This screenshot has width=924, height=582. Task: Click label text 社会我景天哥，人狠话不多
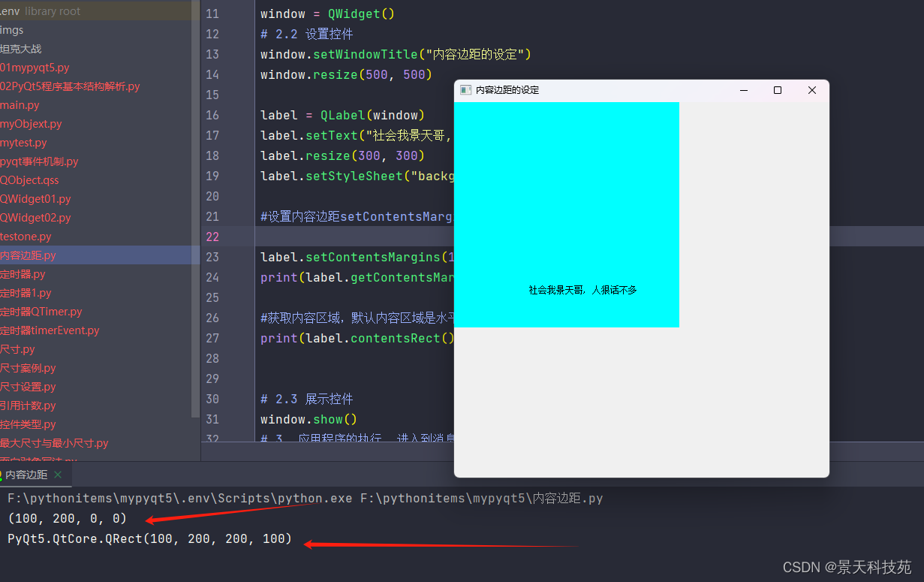click(582, 290)
